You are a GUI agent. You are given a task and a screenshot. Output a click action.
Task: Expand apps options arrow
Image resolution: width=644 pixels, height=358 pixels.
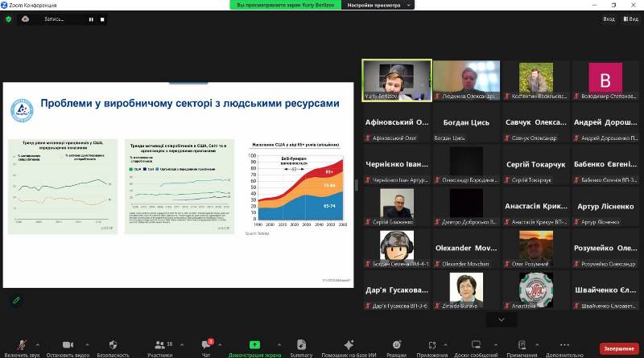click(446, 344)
